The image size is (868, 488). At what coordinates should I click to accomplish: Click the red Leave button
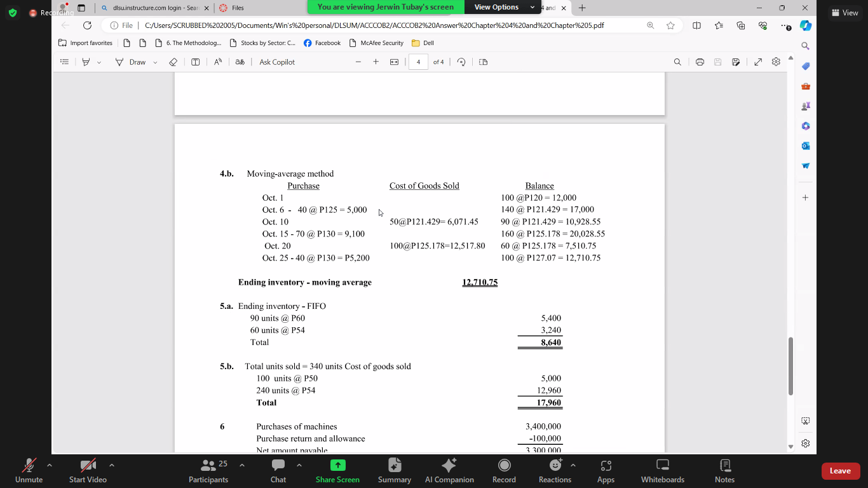coord(839,471)
